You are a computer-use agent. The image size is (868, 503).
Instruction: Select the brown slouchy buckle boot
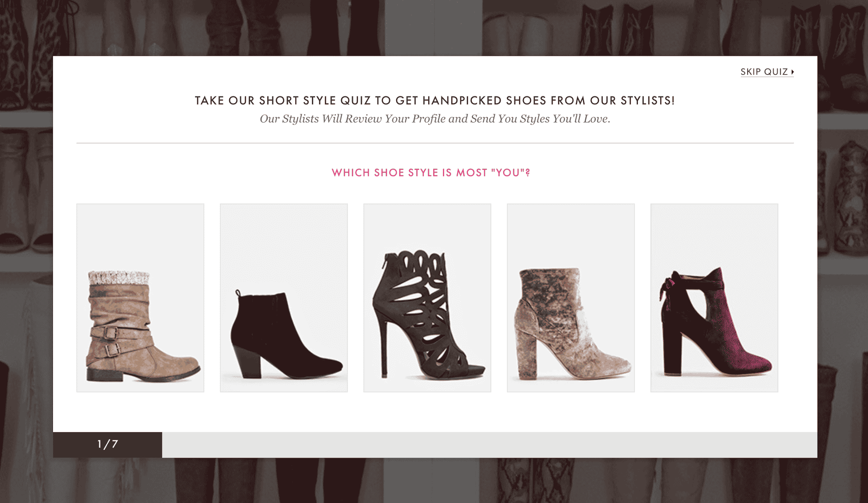tap(140, 298)
